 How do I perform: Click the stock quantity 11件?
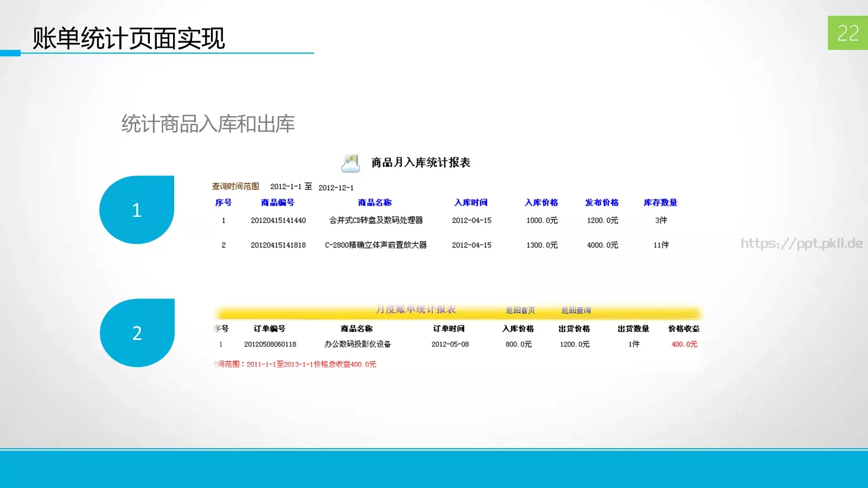point(661,245)
